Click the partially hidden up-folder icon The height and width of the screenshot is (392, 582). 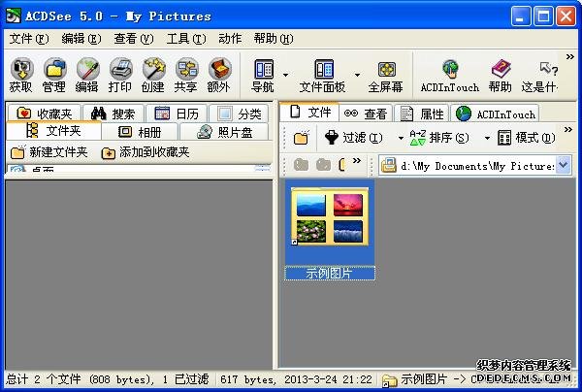(342, 165)
